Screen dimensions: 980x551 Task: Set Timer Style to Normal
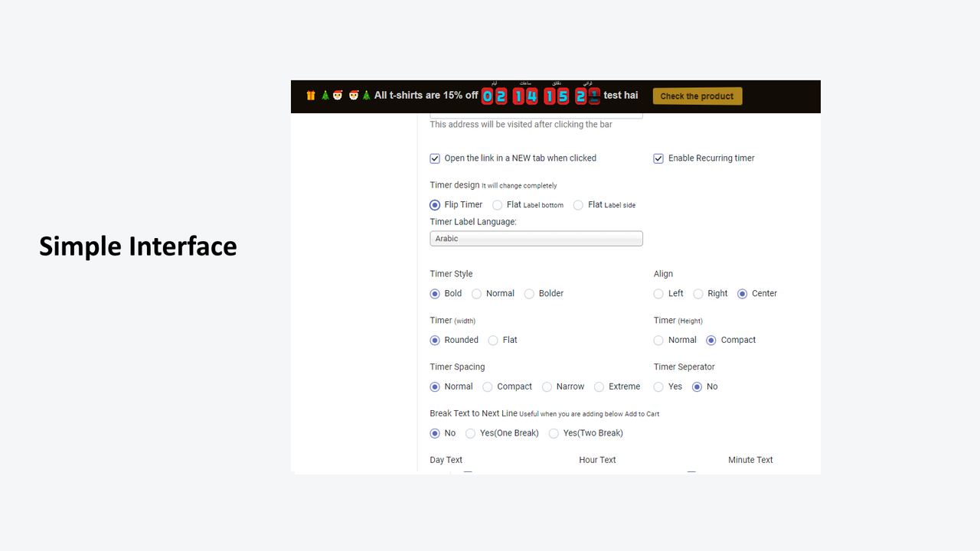coord(476,294)
